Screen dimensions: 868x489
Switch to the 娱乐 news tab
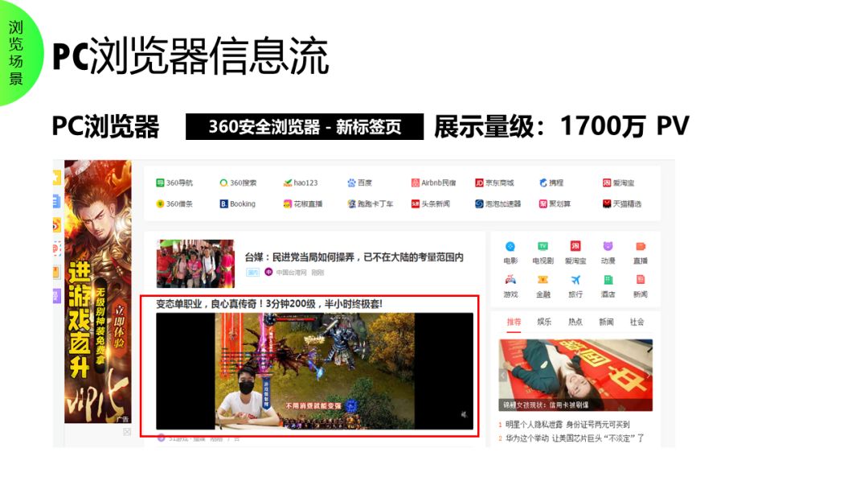point(544,322)
